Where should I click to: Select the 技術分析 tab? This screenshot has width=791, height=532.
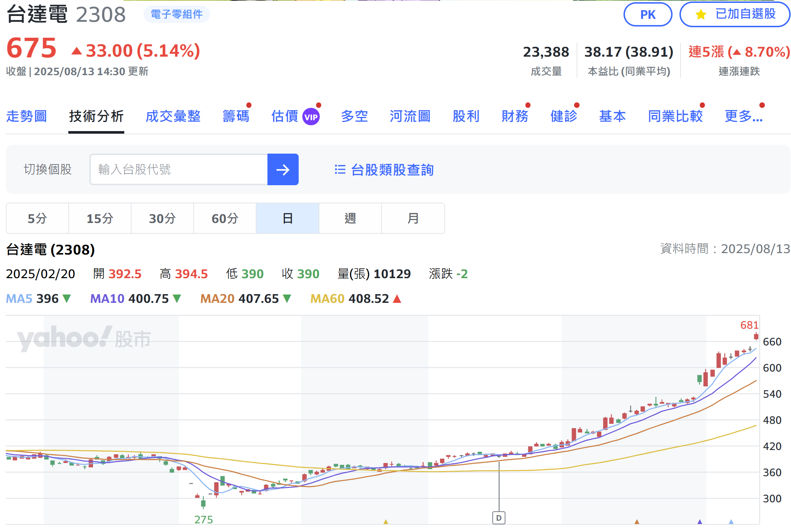(96, 116)
